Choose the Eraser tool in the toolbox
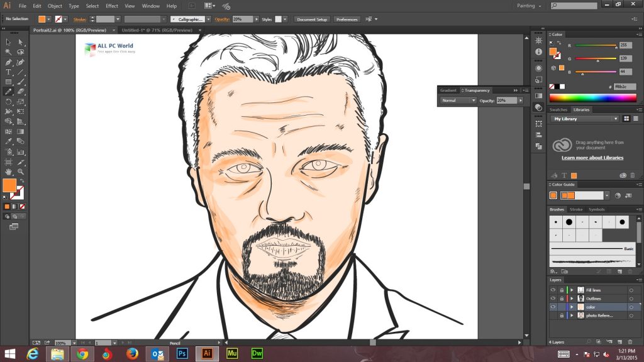Screen dimensions: 644x362 (x=21, y=92)
